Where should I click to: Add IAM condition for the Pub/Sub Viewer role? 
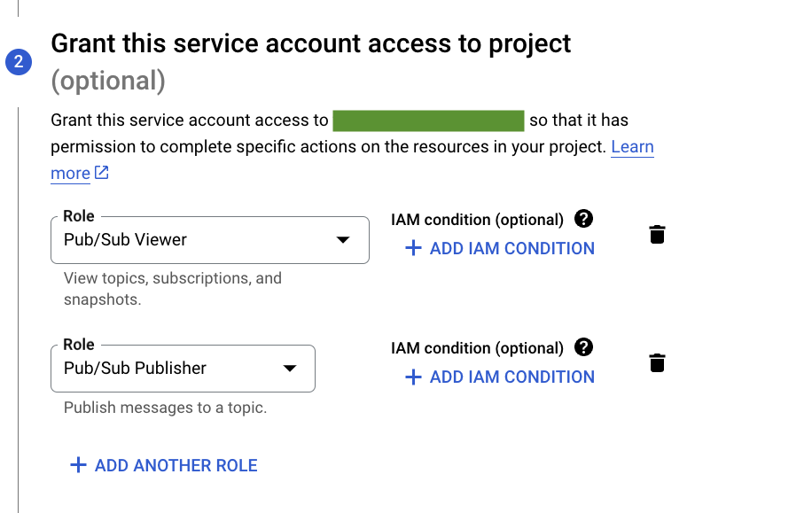511,249
